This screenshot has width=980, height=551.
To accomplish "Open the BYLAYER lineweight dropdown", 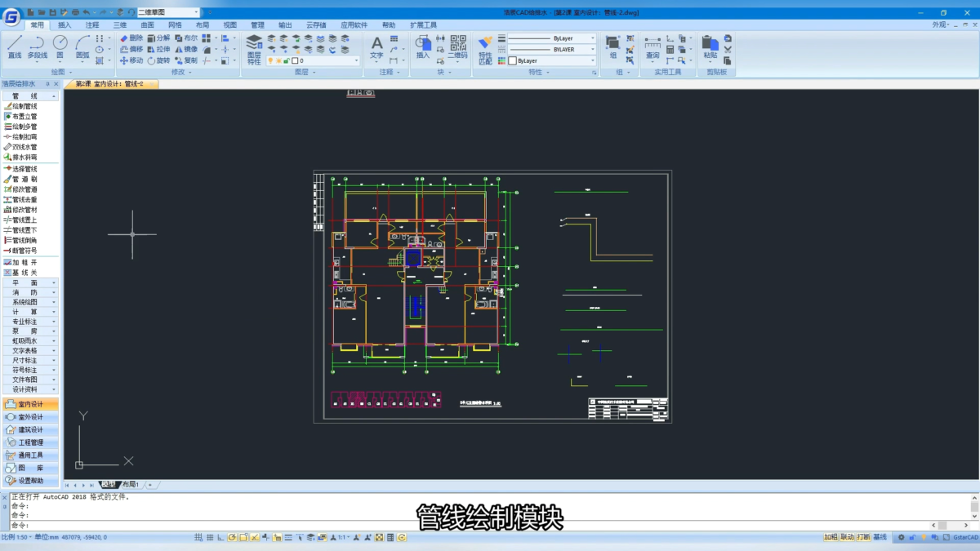I will (x=551, y=50).
